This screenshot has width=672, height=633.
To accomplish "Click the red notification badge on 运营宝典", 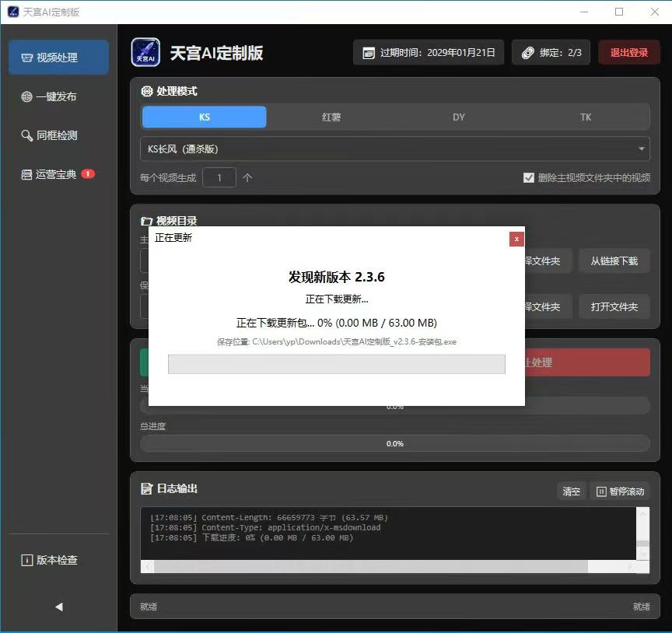I will (x=88, y=174).
